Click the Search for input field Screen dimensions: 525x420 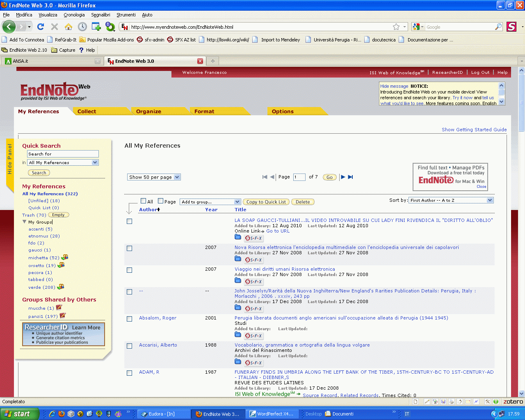63,154
